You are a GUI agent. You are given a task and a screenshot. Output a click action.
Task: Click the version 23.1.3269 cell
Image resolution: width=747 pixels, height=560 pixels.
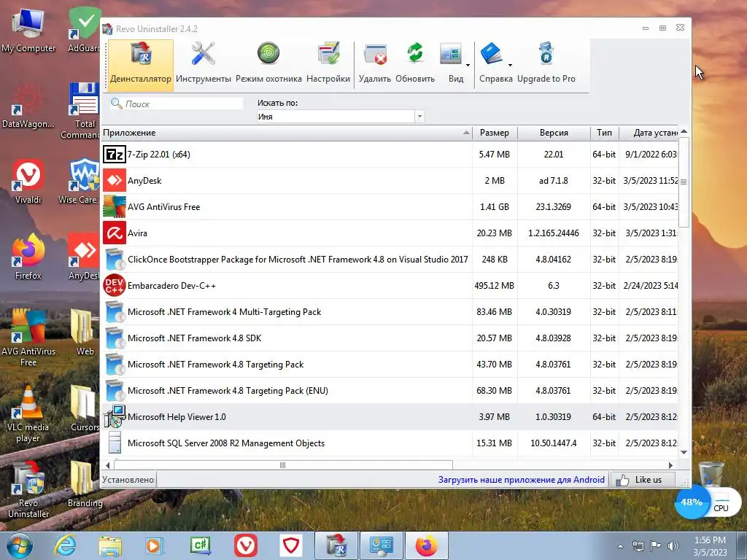coord(553,207)
